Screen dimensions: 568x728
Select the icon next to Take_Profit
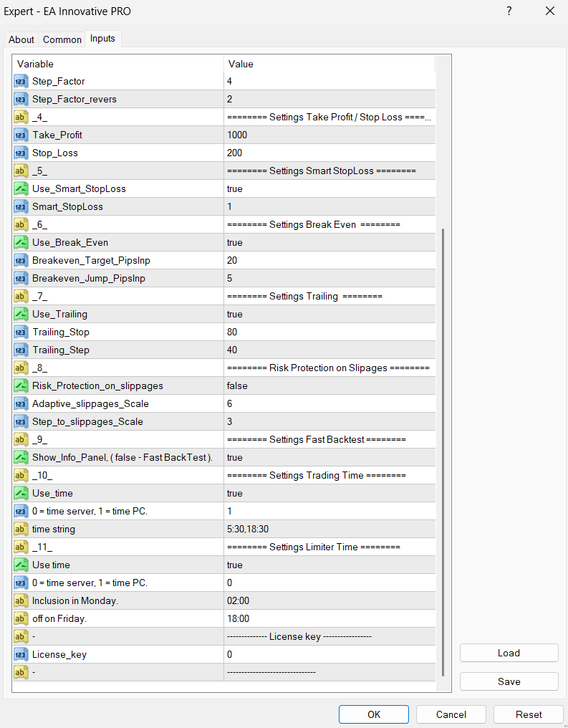(21, 135)
